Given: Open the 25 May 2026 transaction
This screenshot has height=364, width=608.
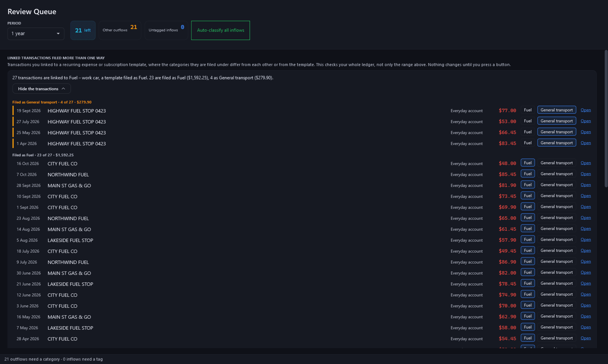Looking at the screenshot, I should 586,132.
